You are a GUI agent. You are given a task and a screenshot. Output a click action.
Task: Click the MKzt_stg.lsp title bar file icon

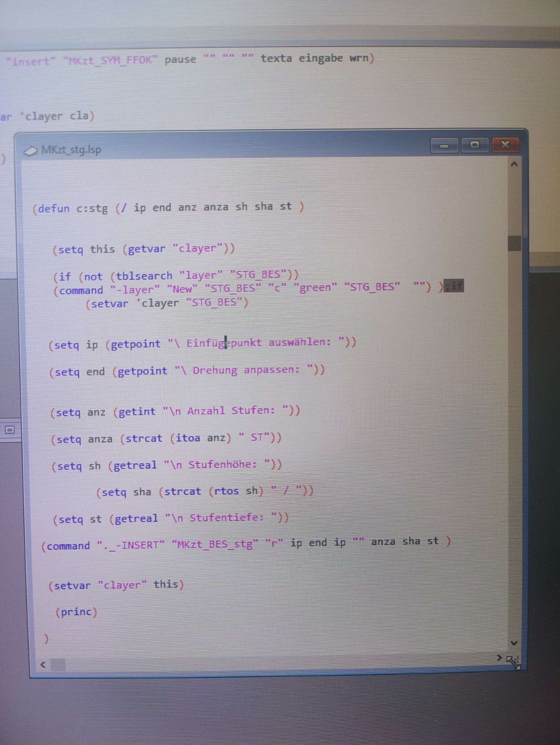click(x=31, y=151)
